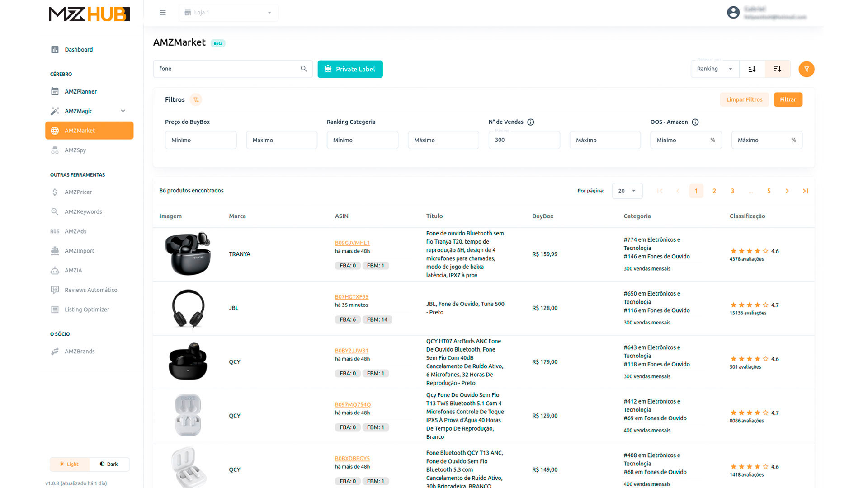Select AMZMarket in the sidebar
The height and width of the screenshot is (488, 868).
pos(89,131)
